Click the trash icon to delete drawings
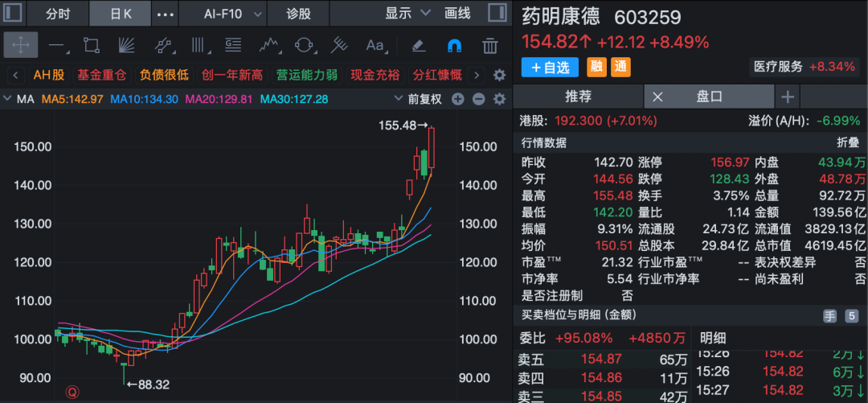Viewport: 868px width, 403px height. (x=489, y=45)
